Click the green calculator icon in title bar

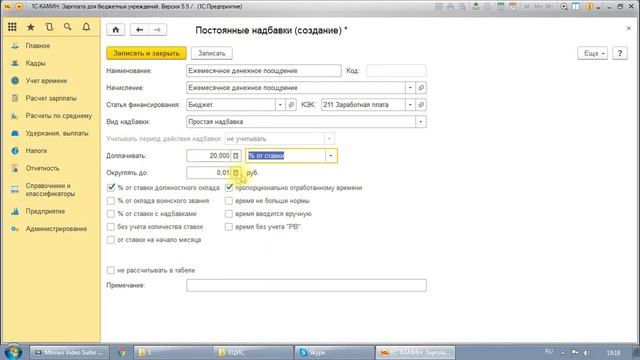500,7
